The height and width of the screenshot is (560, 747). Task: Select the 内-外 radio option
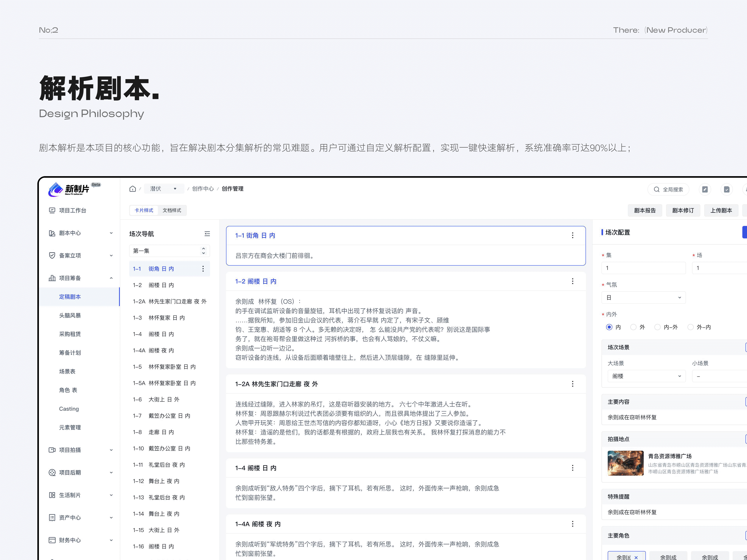[658, 327]
